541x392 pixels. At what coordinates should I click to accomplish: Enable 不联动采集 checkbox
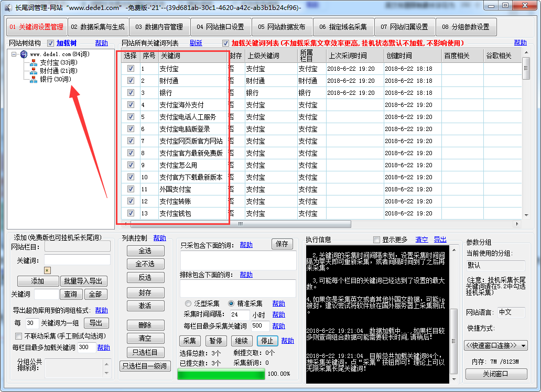pos(19,336)
